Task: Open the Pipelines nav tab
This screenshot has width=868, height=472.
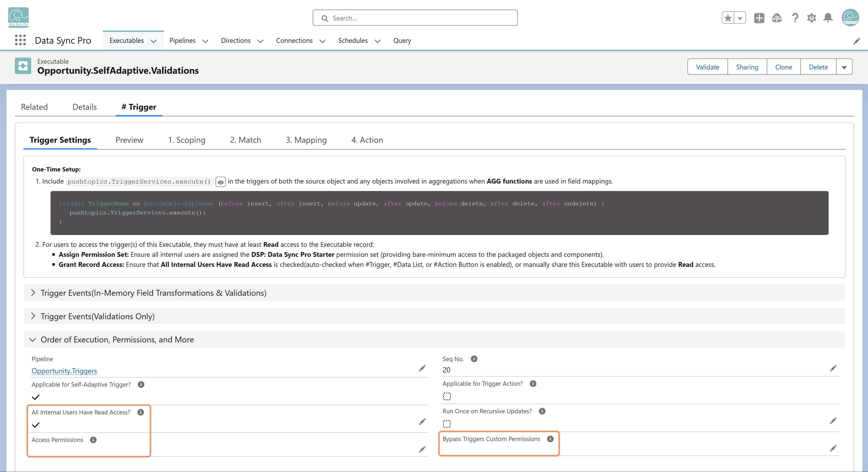Action: (x=182, y=41)
